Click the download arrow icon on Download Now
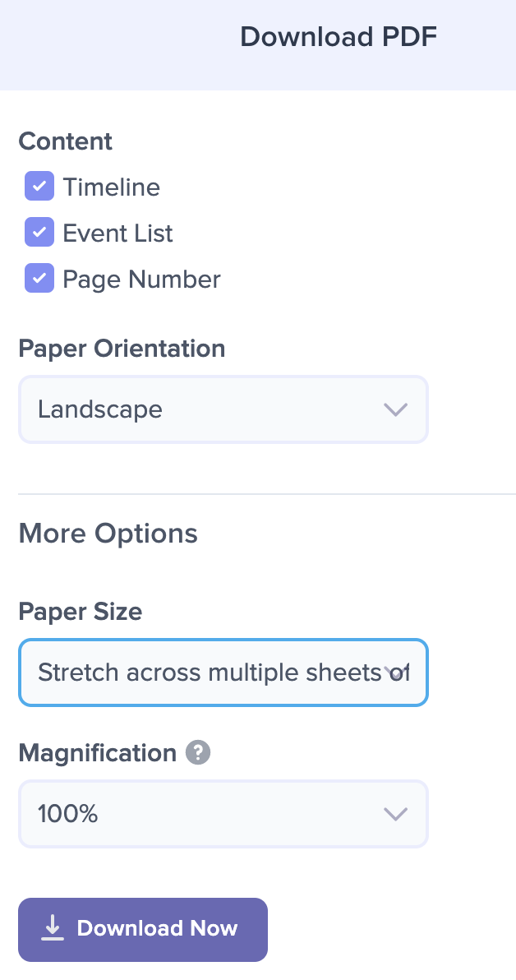Viewport: 516px width, 980px height. click(53, 928)
